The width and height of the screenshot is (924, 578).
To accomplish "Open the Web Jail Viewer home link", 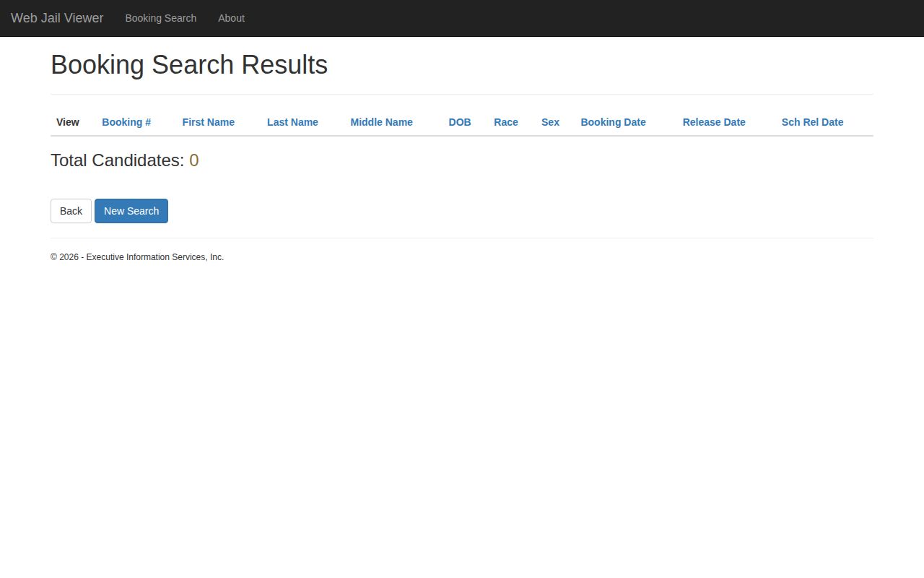I will (x=57, y=18).
